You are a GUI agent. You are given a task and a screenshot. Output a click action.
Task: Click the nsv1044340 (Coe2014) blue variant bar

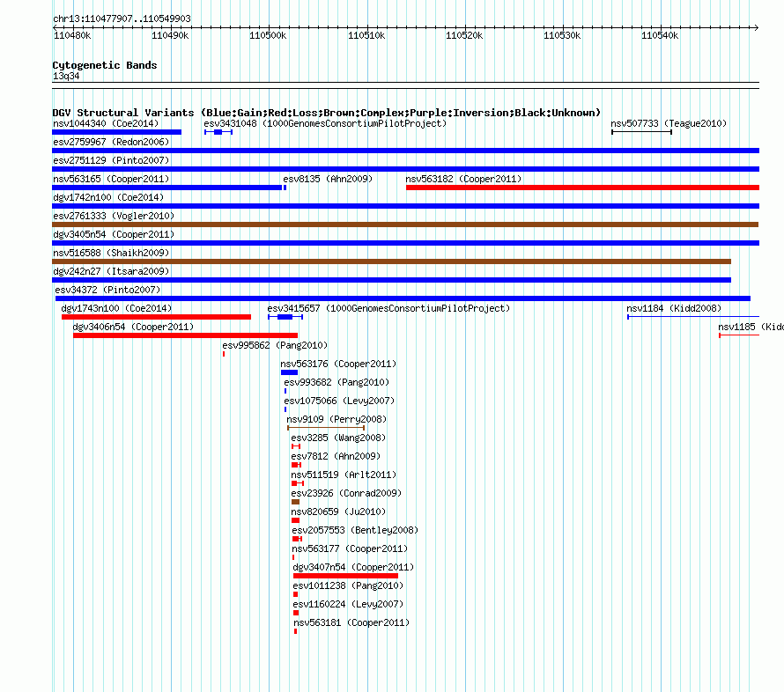(116, 132)
